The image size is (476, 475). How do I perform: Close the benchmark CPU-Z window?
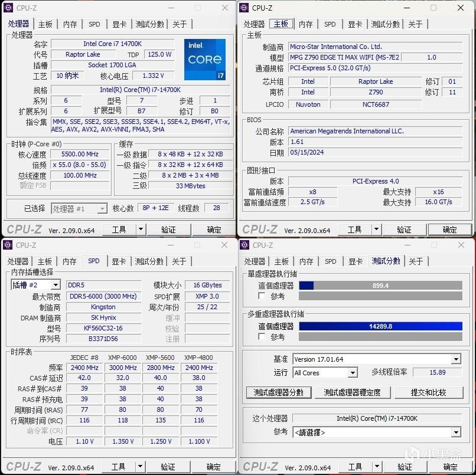tap(461, 245)
